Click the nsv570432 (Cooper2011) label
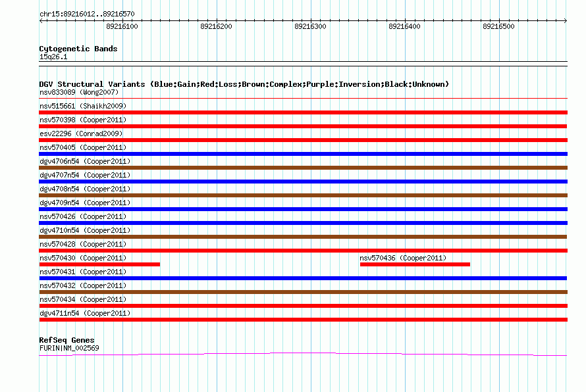Screen dimensions: 586x392 click(83, 285)
